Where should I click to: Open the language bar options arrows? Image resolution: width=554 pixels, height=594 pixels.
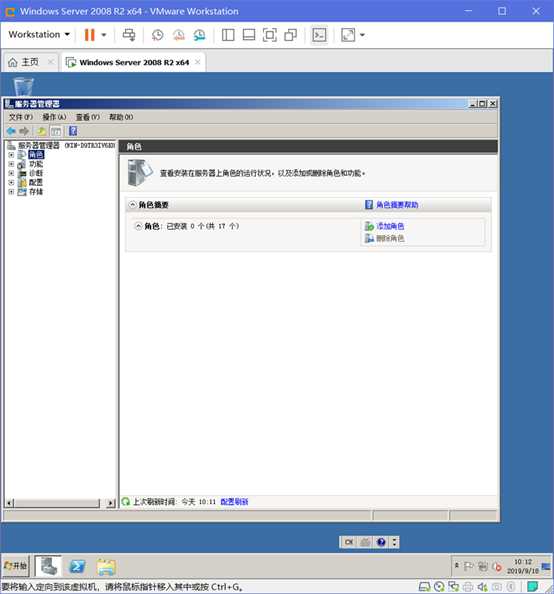394,542
